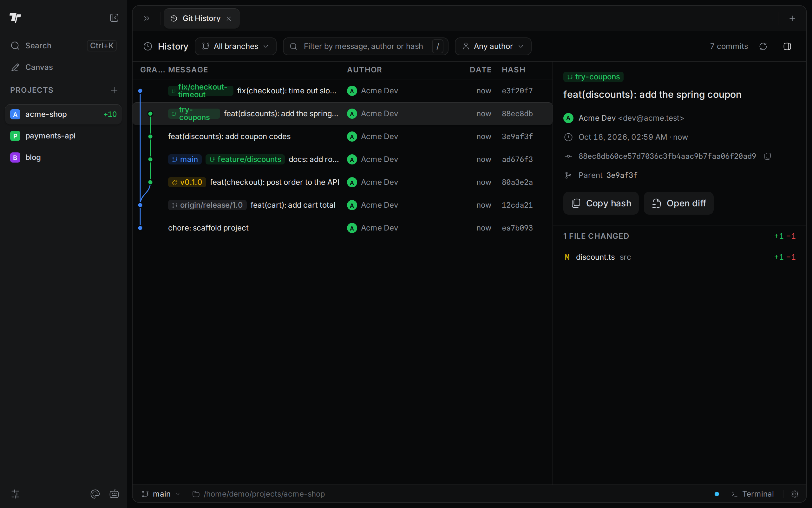This screenshot has width=812, height=508.
Task: Focus the filter by message input field
Action: click(x=365, y=46)
